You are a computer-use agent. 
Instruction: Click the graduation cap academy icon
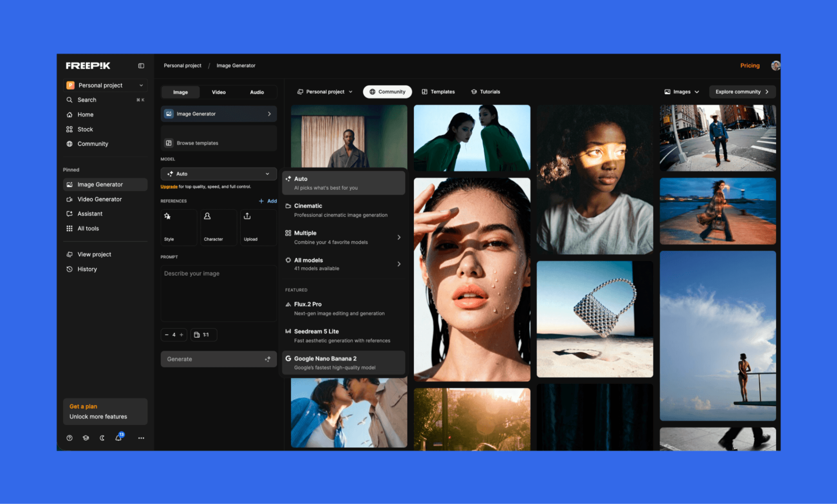tap(86, 438)
